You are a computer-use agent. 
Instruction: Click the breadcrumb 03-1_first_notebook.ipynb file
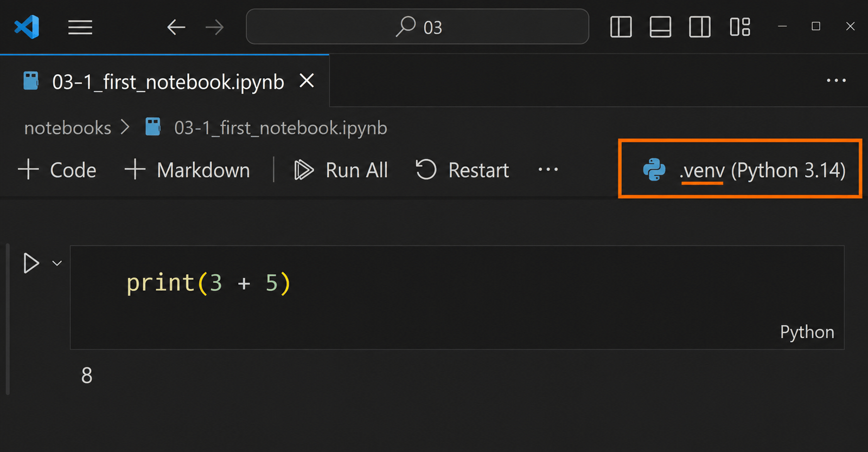coord(267,128)
